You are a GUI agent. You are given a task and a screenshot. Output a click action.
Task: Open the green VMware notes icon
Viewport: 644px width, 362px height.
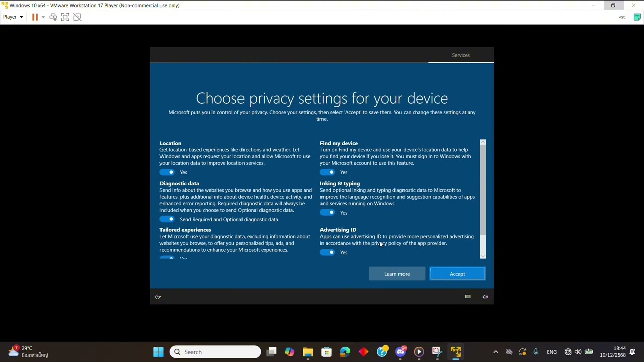637,17
